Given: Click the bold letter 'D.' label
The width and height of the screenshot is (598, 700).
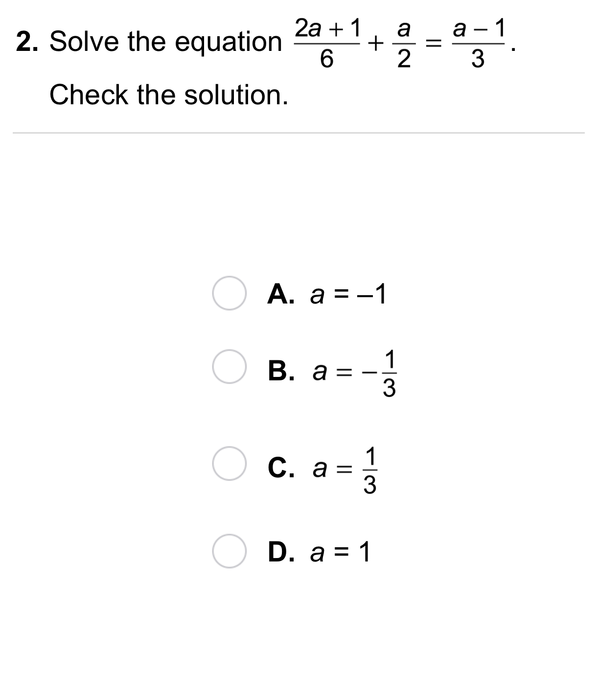Looking at the screenshot, I should tap(282, 553).
